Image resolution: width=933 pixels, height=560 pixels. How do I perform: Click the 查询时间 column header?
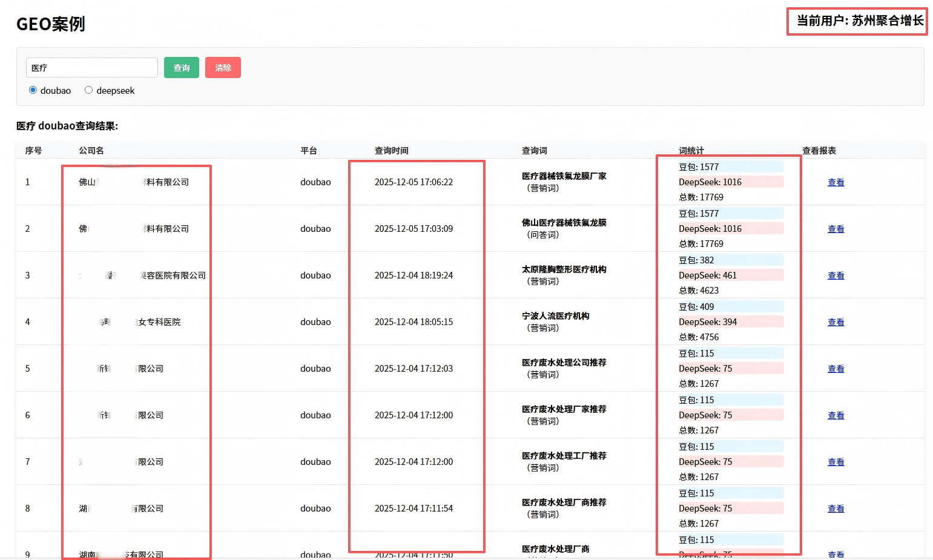391,151
